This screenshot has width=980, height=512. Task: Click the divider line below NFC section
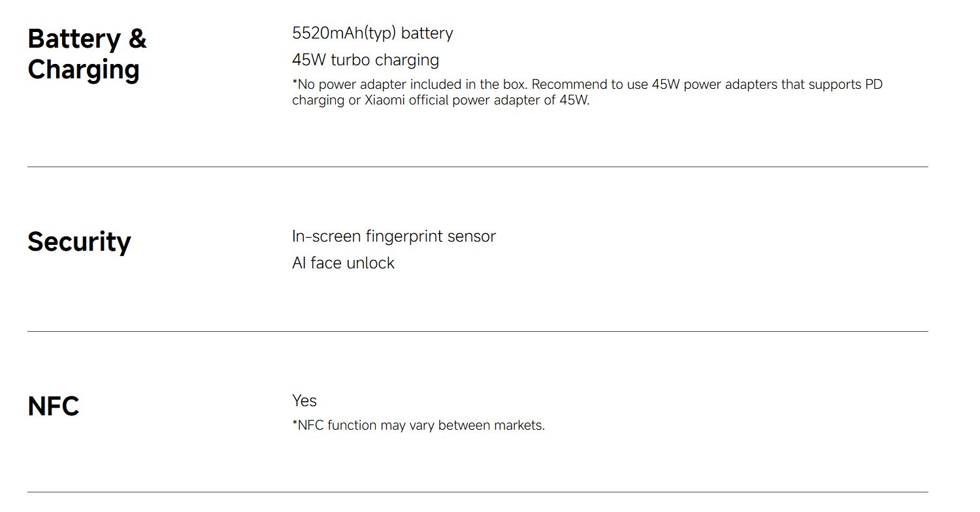478,492
